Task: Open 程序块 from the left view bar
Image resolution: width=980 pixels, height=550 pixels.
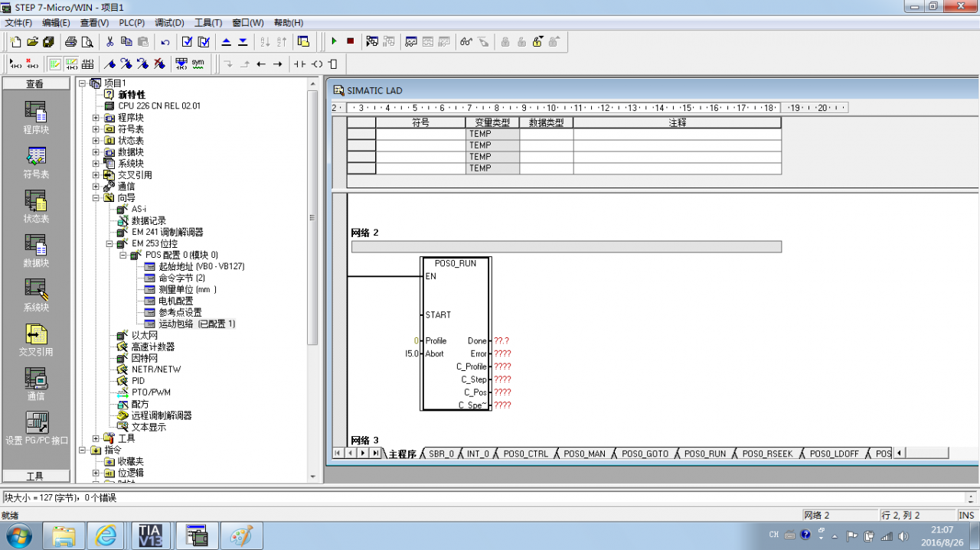Action: (36, 118)
